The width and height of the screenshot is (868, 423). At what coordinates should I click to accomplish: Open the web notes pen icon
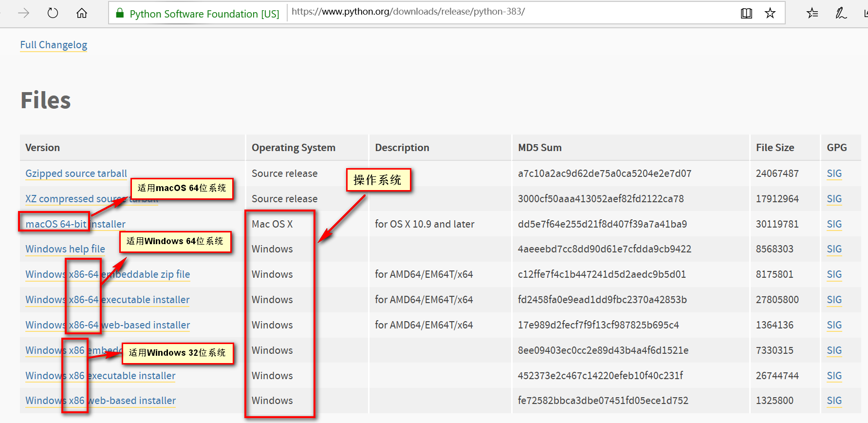pos(841,13)
